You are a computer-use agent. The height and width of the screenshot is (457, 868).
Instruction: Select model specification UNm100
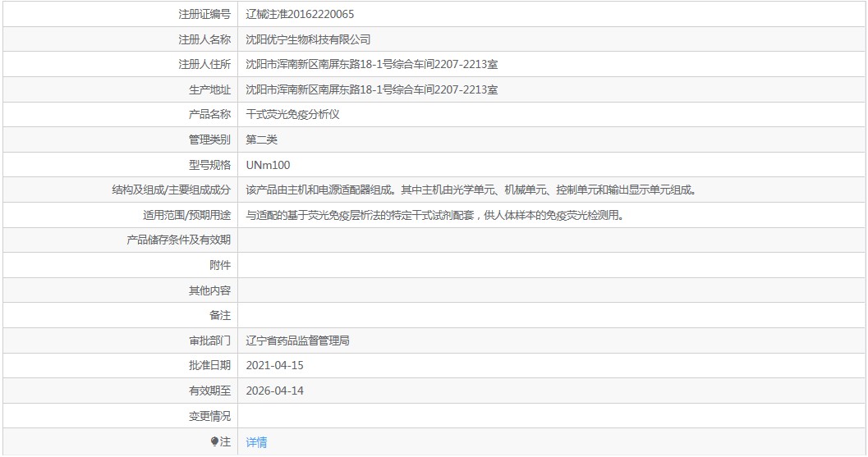268,165
